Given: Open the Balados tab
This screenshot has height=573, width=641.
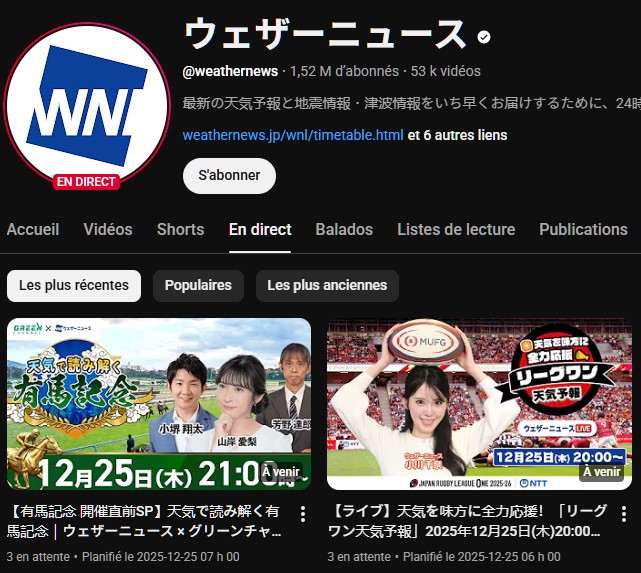Looking at the screenshot, I should tap(344, 229).
